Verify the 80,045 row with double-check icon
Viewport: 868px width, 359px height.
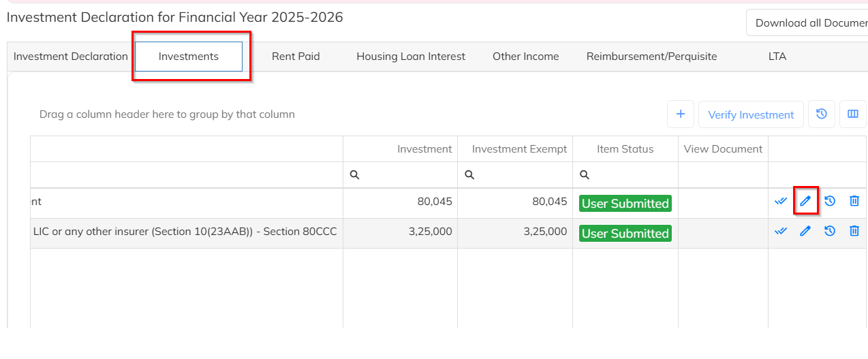click(781, 201)
